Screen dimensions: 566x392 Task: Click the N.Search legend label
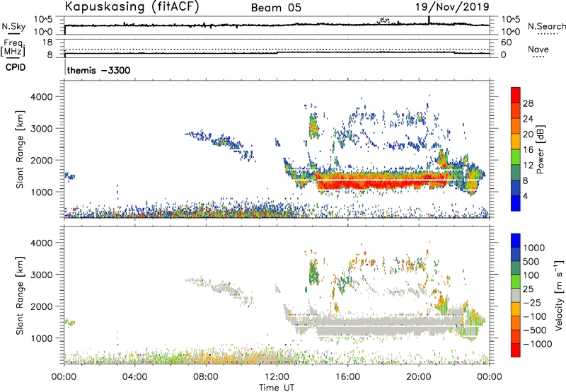(546, 26)
